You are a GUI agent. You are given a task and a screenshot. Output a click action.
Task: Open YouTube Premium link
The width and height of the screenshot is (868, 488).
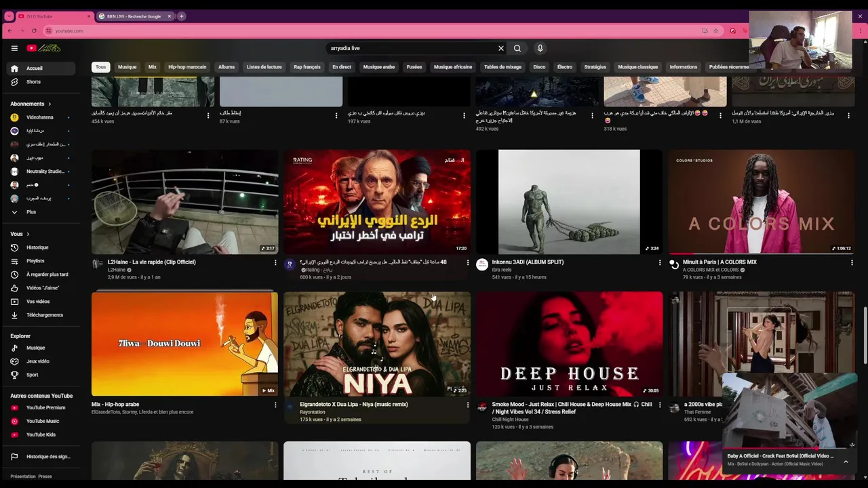[42, 407]
